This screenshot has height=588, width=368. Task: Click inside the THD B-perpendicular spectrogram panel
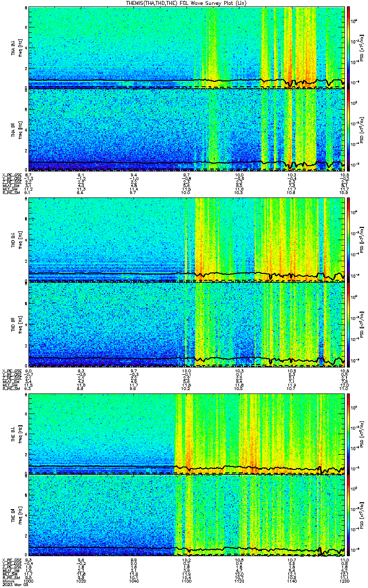click(x=186, y=240)
